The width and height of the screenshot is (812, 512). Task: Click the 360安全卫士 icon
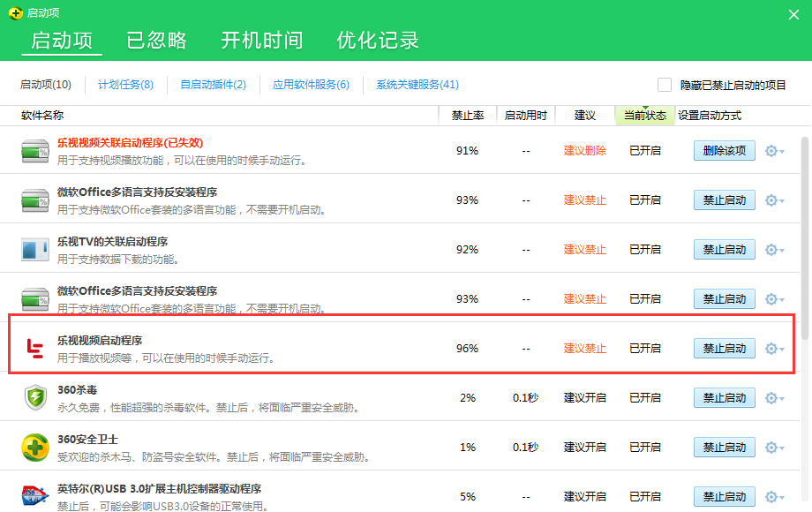[x=34, y=447]
